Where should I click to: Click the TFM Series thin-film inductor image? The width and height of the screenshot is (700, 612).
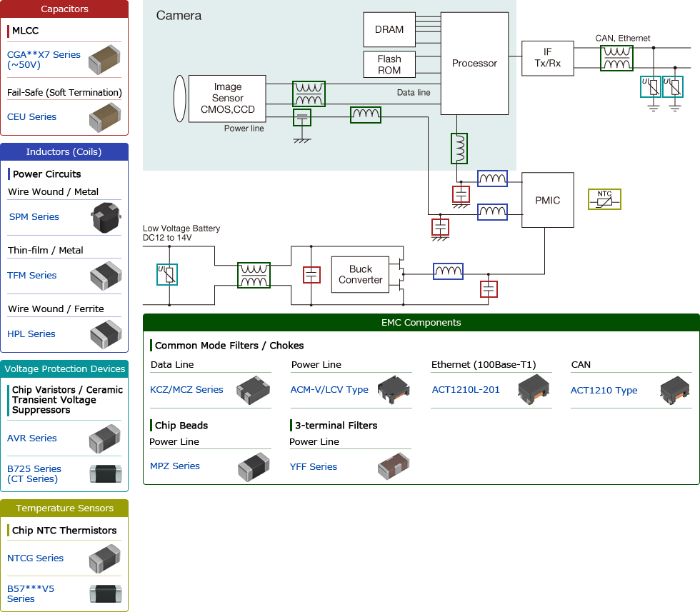tap(105, 276)
